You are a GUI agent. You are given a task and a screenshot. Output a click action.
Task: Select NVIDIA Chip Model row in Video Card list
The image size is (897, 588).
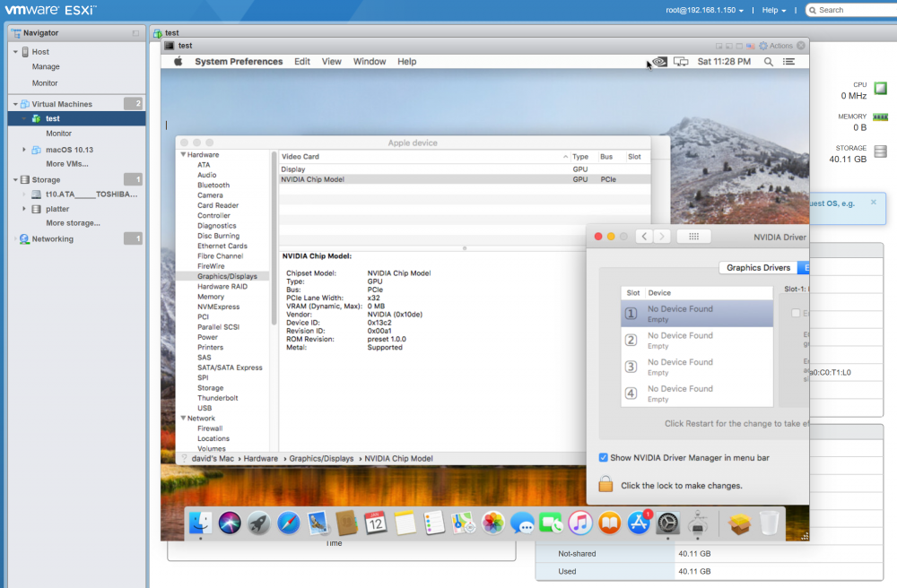pyautogui.click(x=465, y=179)
